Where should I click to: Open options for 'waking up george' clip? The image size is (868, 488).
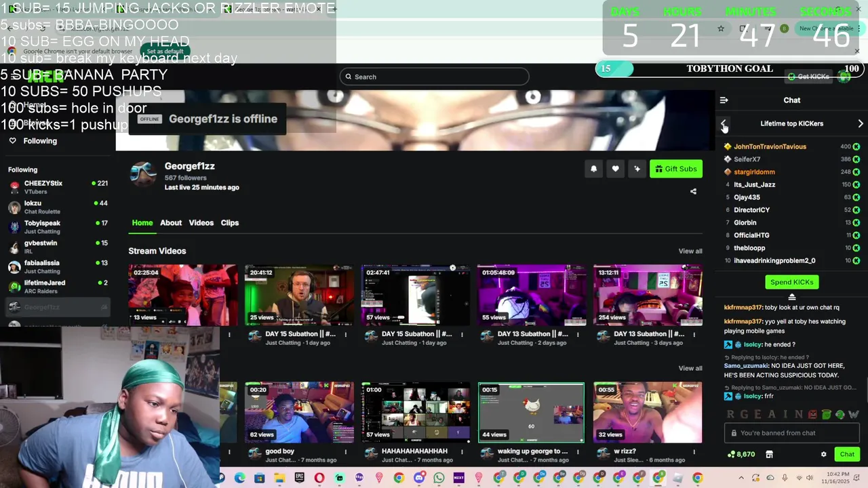pos(578,451)
